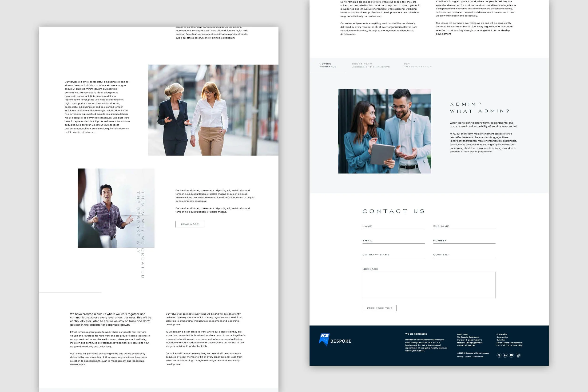Click the photo of two women walking

[213, 110]
